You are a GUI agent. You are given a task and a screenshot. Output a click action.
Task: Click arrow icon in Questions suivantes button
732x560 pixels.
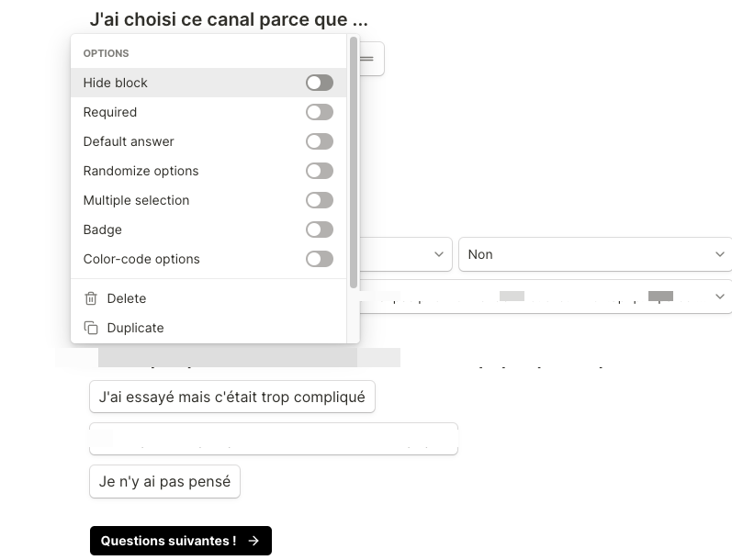point(253,541)
